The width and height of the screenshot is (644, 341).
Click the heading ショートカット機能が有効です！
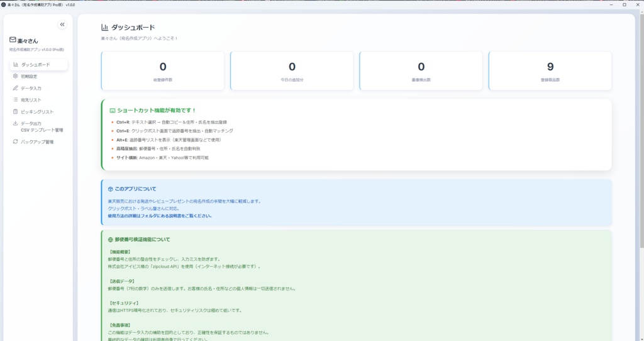click(x=157, y=111)
